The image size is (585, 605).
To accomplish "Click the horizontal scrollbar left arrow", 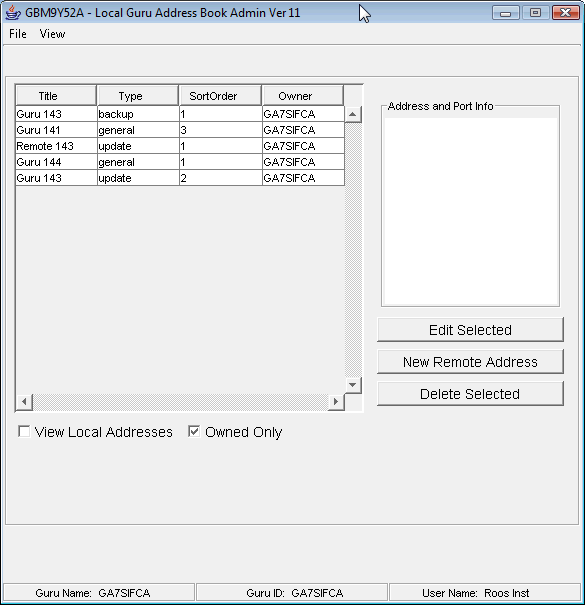I will pos(24,402).
